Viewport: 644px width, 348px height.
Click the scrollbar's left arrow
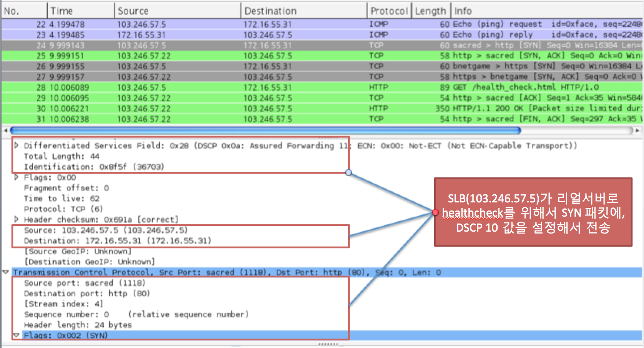click(5, 131)
